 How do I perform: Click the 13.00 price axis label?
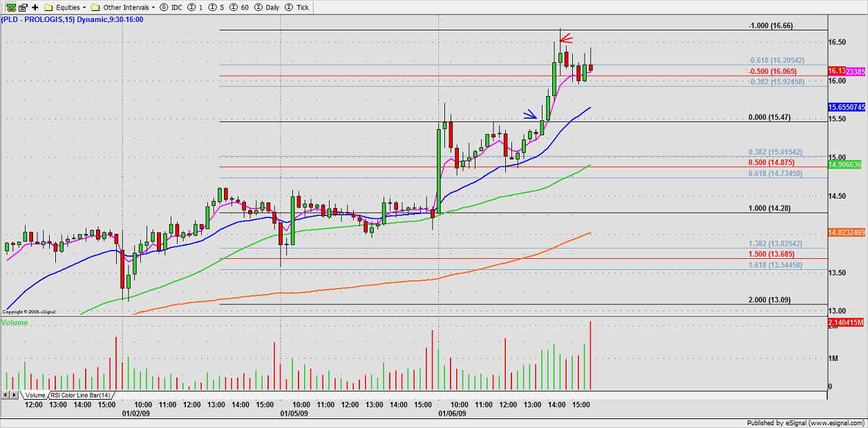click(838, 311)
